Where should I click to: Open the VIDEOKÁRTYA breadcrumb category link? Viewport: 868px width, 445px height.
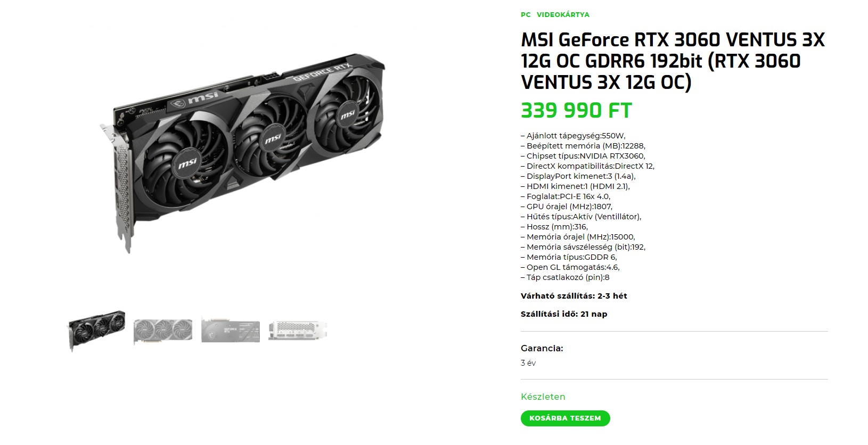click(563, 15)
